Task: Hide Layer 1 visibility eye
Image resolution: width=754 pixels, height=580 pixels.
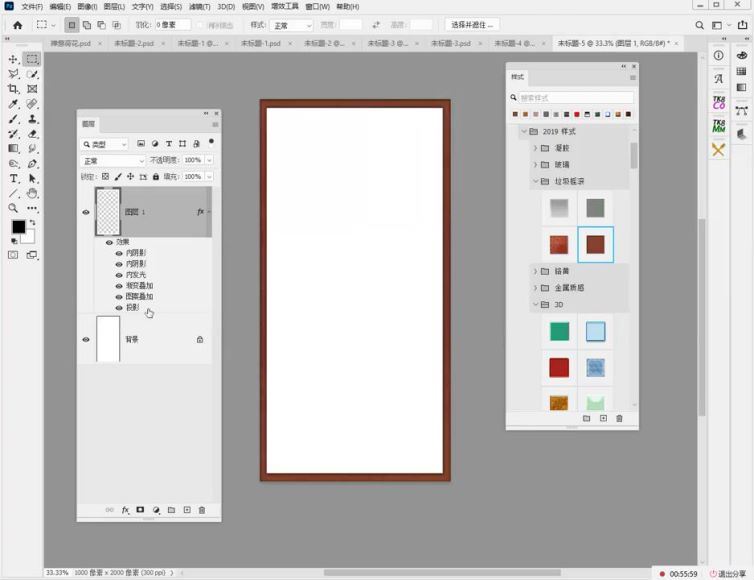Action: coord(86,212)
